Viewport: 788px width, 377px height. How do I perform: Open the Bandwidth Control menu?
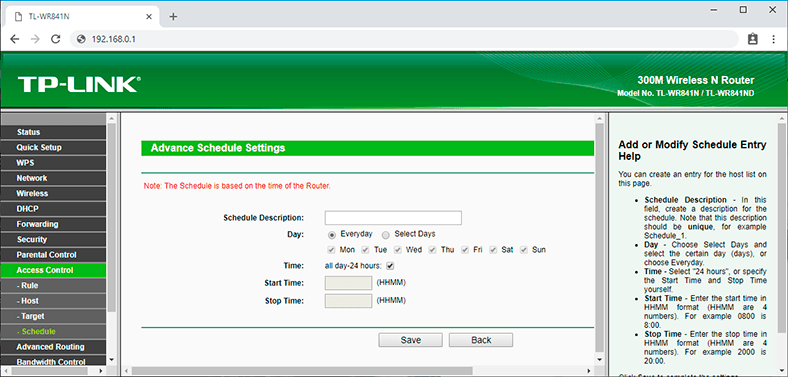coord(53,361)
